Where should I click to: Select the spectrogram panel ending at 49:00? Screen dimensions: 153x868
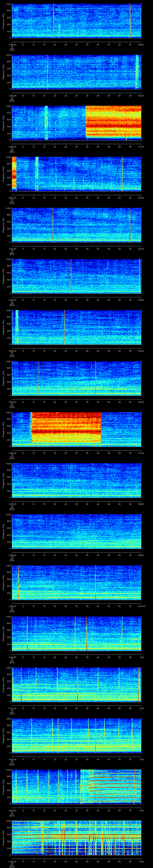76,21
